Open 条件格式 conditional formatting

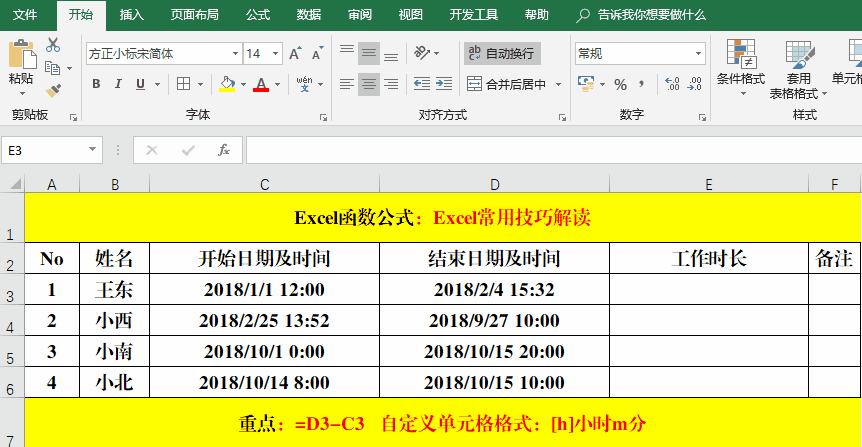pos(741,68)
